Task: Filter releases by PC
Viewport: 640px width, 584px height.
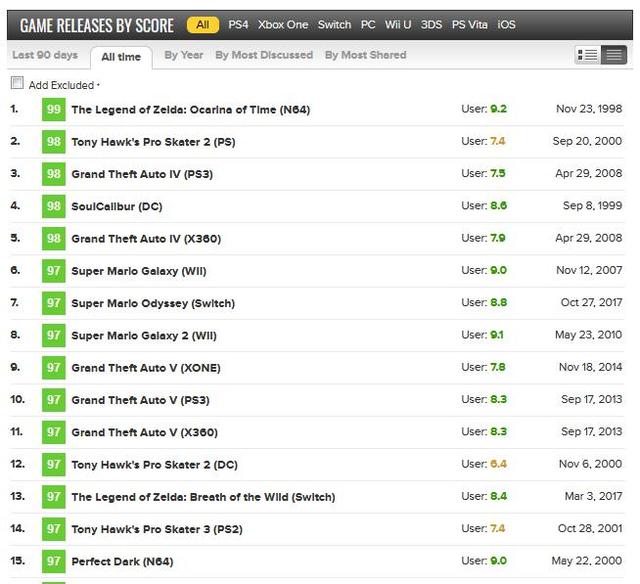Action: (x=368, y=24)
